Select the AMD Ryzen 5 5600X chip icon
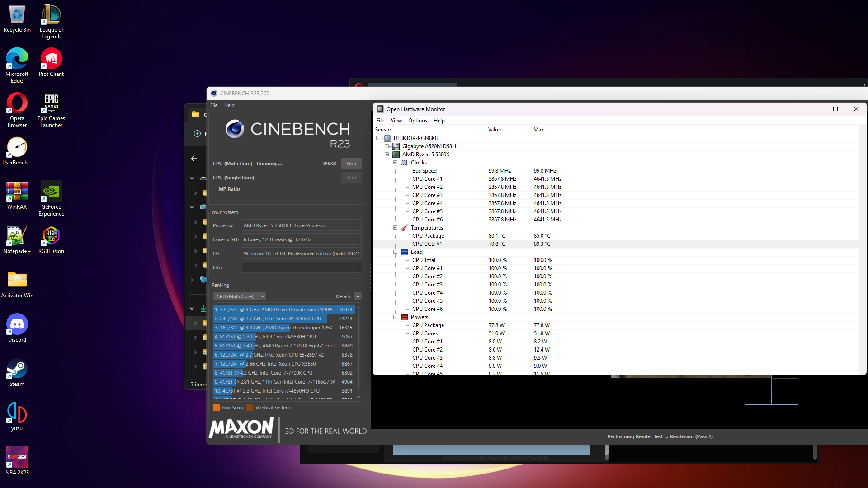868x488 pixels. 396,155
